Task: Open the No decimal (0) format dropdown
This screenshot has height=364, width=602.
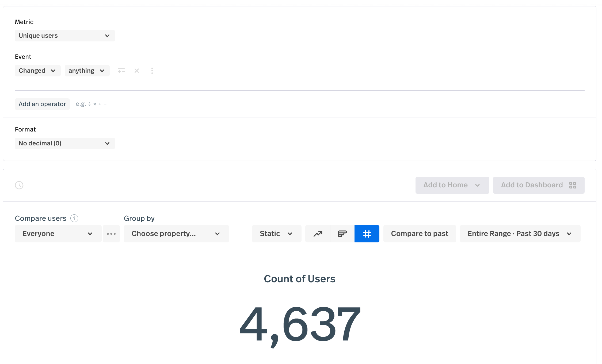Action: click(x=65, y=143)
